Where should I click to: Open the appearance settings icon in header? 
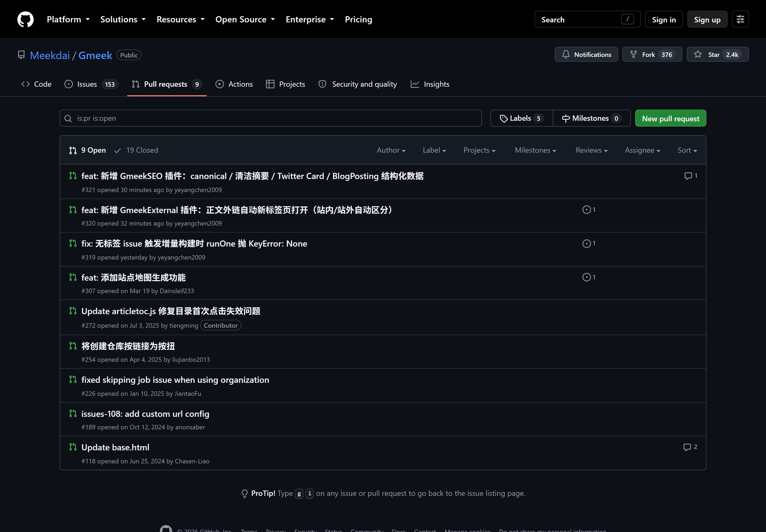740,19
